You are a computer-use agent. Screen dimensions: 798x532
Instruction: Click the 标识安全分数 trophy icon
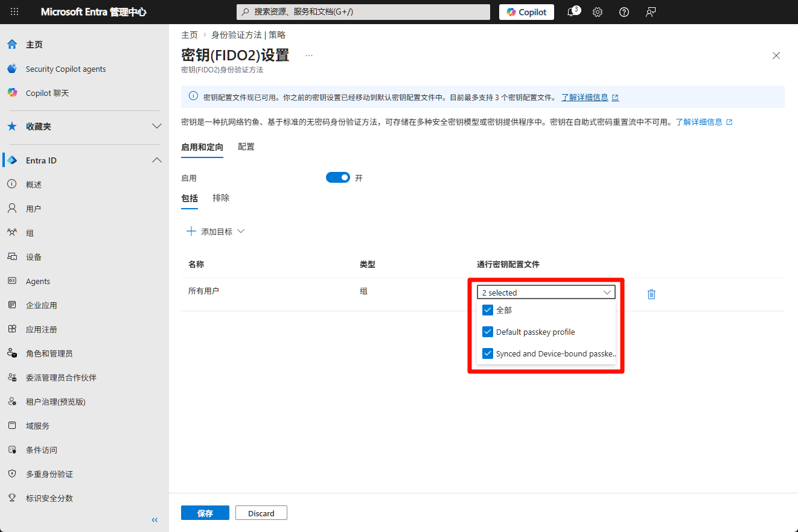click(12, 498)
